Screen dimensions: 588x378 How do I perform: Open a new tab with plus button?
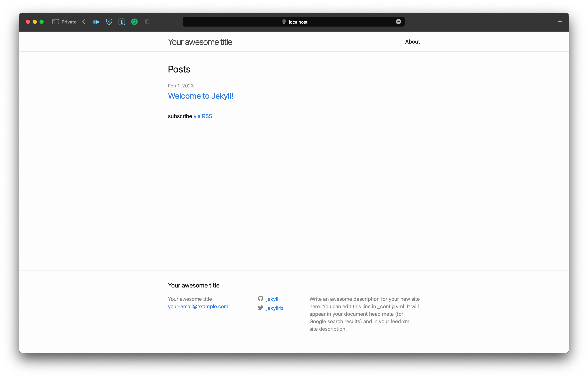560,22
